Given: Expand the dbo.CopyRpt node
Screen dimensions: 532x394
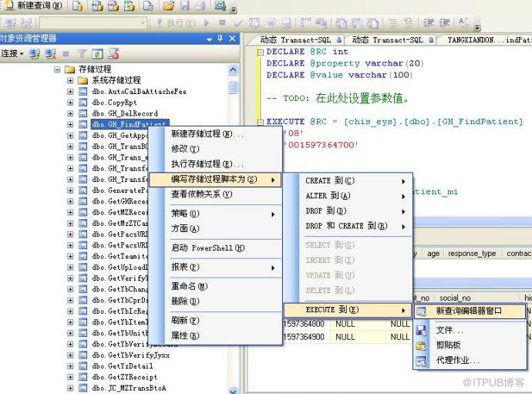Looking at the screenshot, I should (70, 103).
